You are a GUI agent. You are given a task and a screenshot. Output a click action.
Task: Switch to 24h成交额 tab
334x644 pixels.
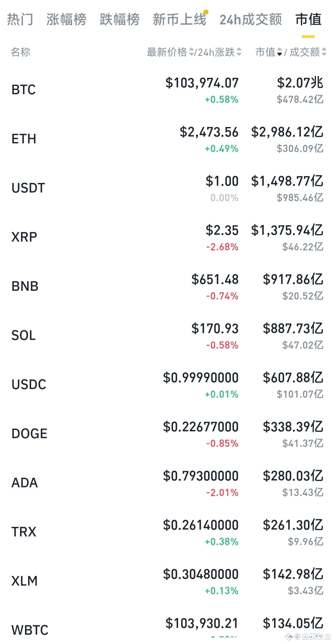[x=251, y=19]
